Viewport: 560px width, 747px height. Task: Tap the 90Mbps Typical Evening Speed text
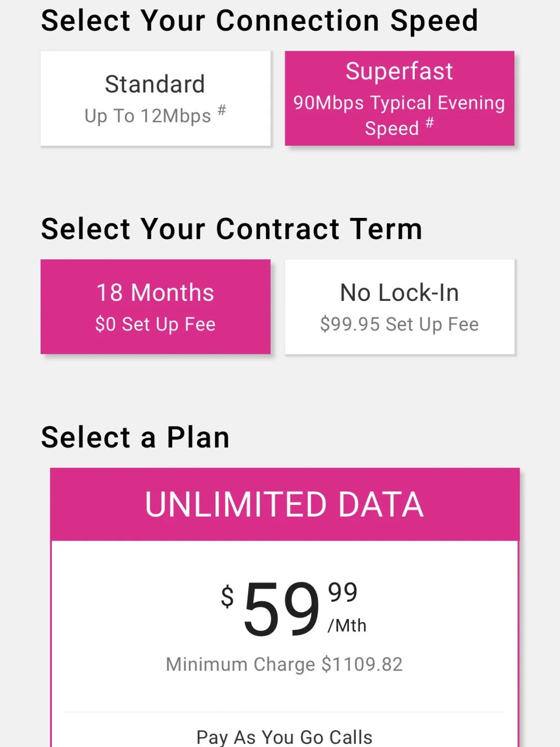click(399, 115)
